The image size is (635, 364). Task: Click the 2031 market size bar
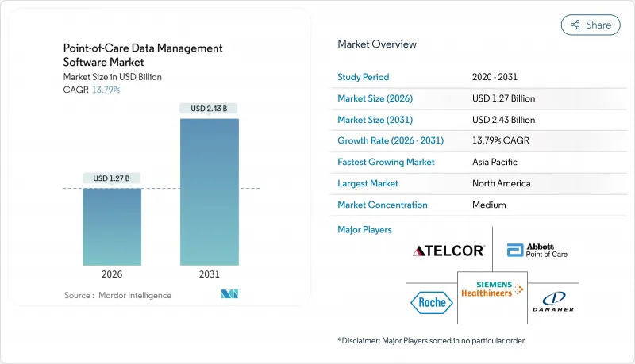(210, 192)
